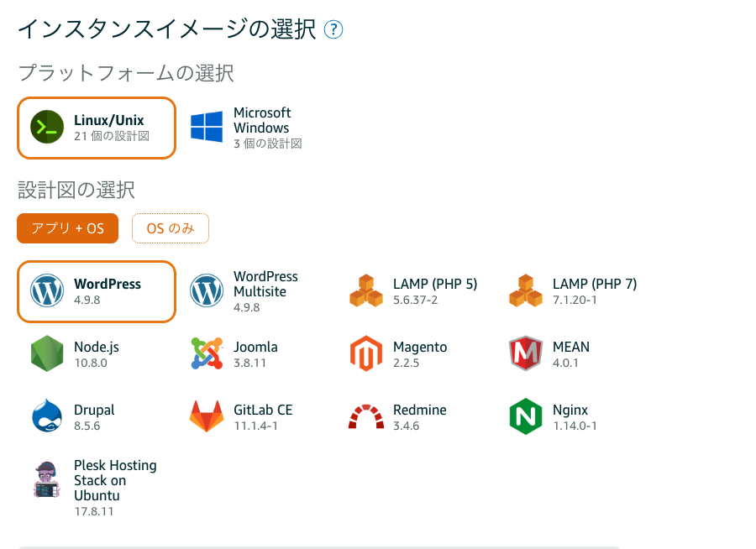The image size is (756, 549).
Task: Click the インスタンスイメージの選択 heading
Action: pyautogui.click(x=167, y=29)
